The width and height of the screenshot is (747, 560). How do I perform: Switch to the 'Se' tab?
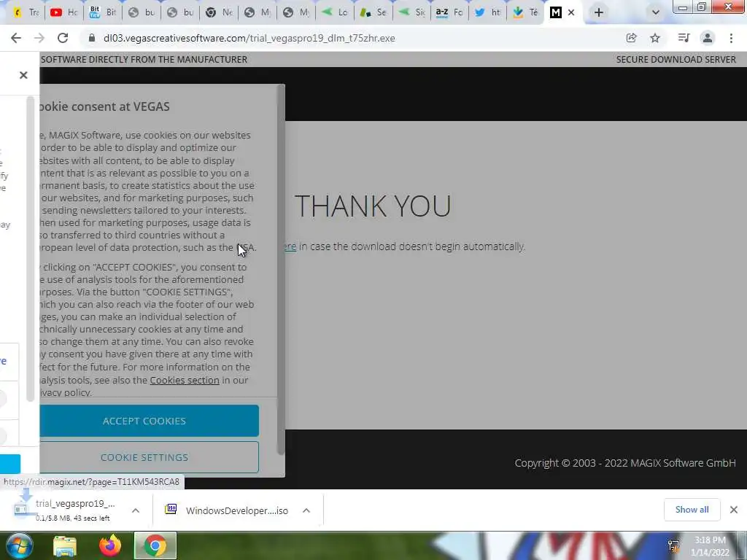coord(373,13)
